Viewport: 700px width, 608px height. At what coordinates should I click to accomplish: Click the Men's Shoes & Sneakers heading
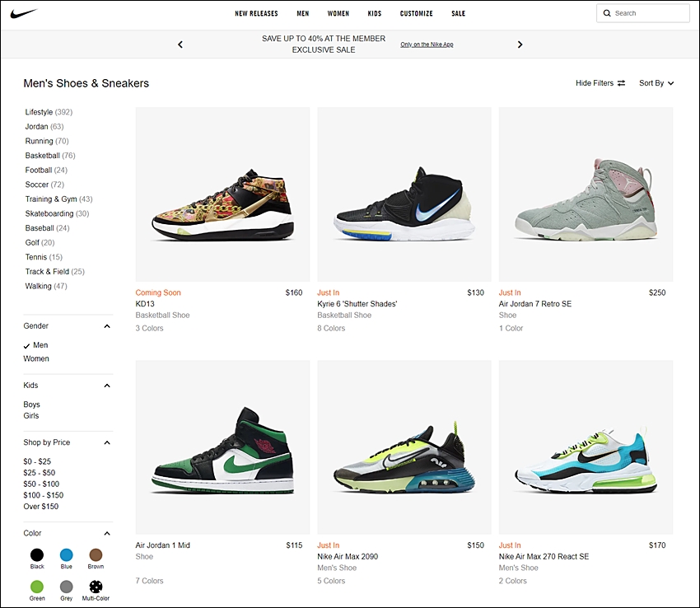click(86, 83)
